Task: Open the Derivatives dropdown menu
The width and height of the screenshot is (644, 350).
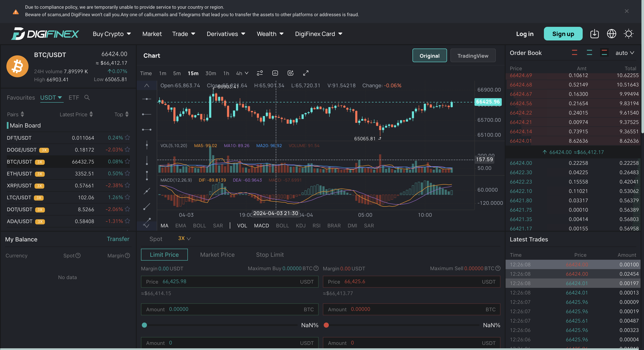Action: coord(226,34)
